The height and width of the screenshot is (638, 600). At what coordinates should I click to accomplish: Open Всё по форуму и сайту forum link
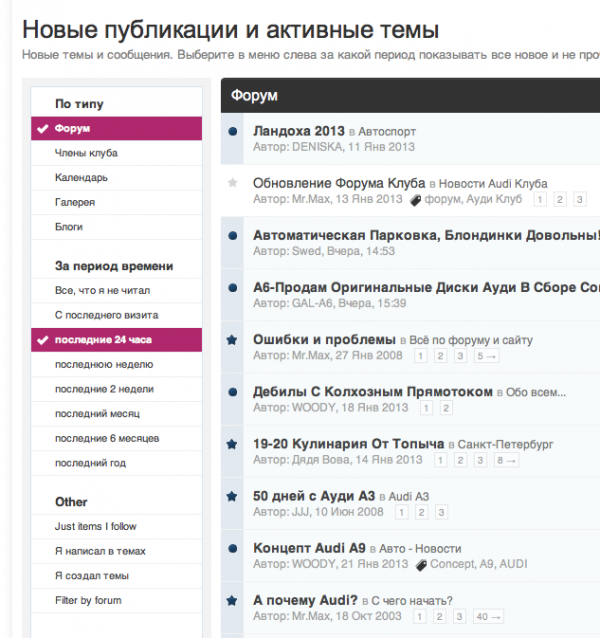[471, 340]
